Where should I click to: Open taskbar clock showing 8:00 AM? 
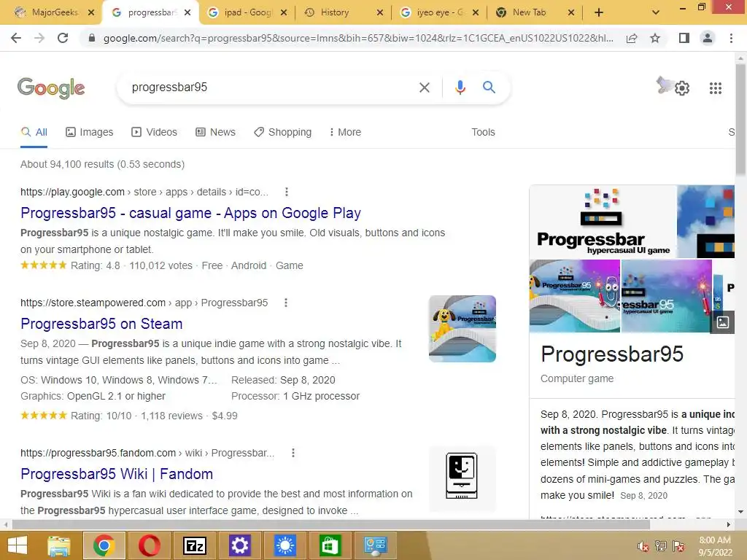[715, 546]
